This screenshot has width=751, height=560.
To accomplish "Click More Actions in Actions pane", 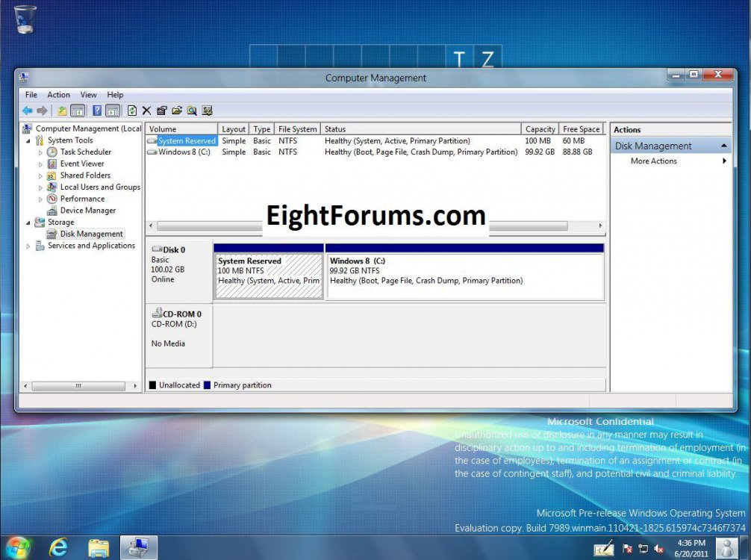I will coord(654,161).
